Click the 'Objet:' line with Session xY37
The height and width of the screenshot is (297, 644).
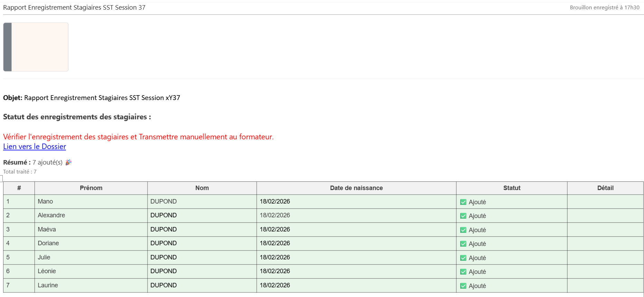(92, 98)
